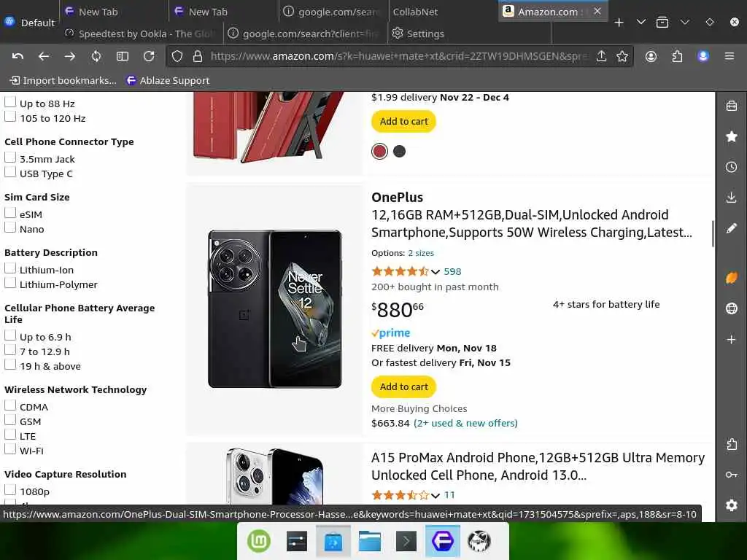This screenshot has width=747, height=560.
Task: Add a sidebar item with the plus icon
Action: (x=732, y=340)
